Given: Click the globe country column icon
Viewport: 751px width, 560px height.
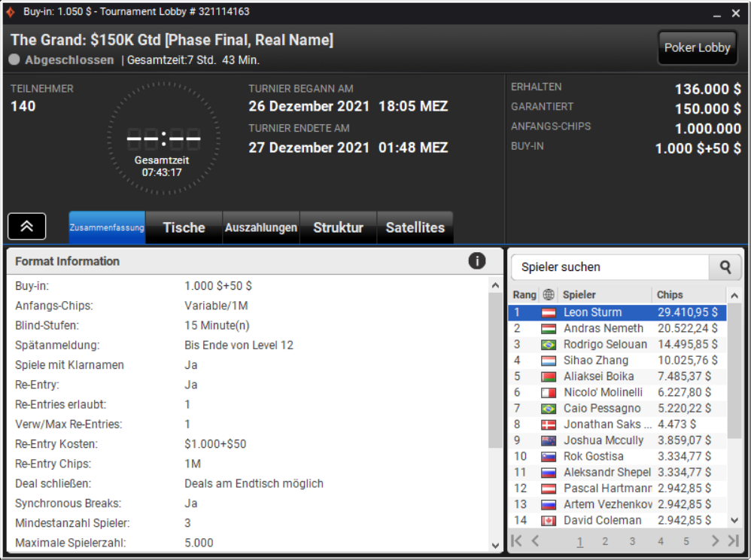Looking at the screenshot, I should point(549,294).
